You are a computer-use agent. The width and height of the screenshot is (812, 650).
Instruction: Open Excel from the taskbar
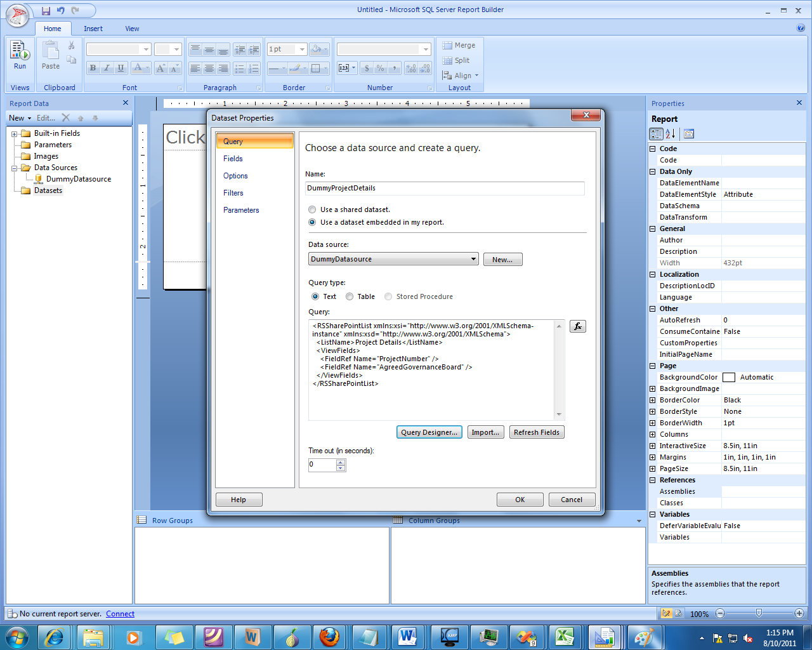point(565,637)
